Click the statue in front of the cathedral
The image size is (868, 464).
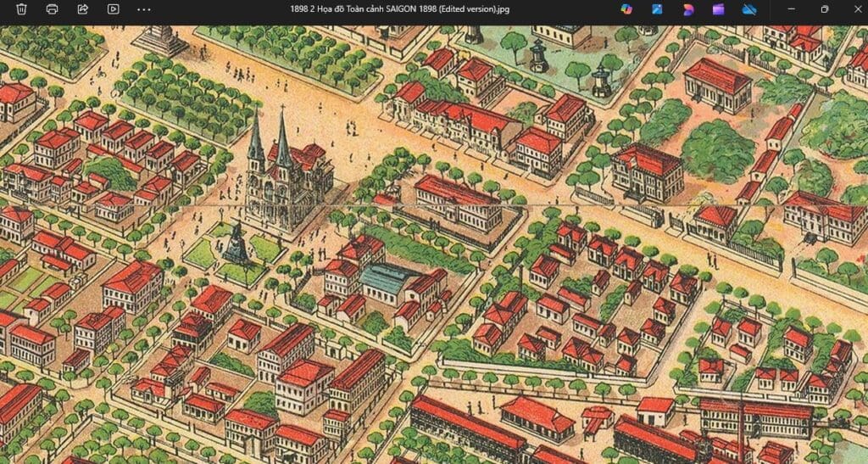click(x=235, y=244)
